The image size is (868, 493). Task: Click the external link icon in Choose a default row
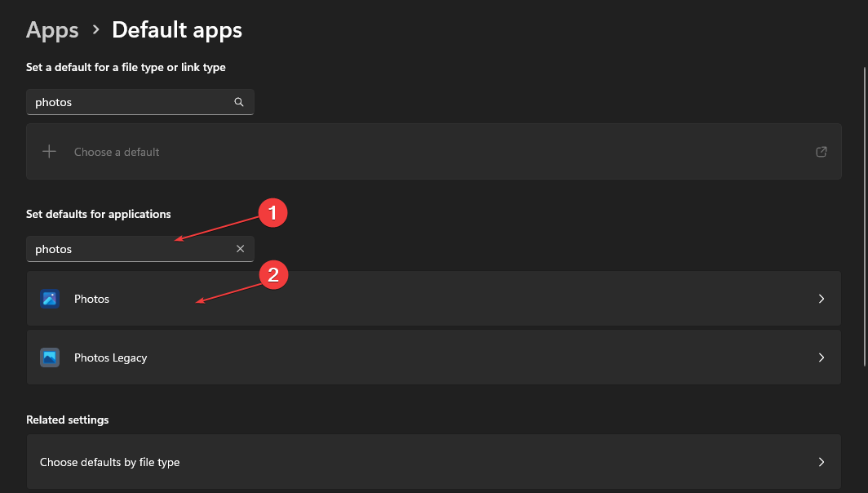pos(821,152)
